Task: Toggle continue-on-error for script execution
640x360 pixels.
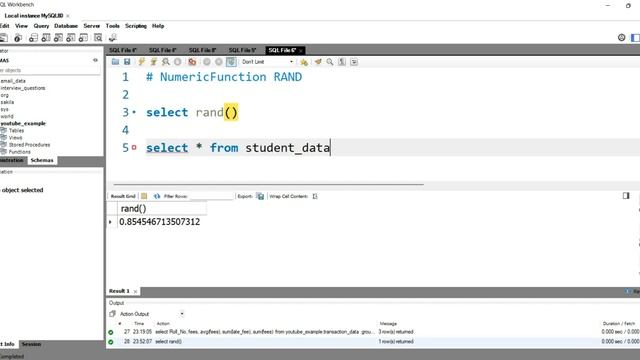Action: (x=192, y=62)
